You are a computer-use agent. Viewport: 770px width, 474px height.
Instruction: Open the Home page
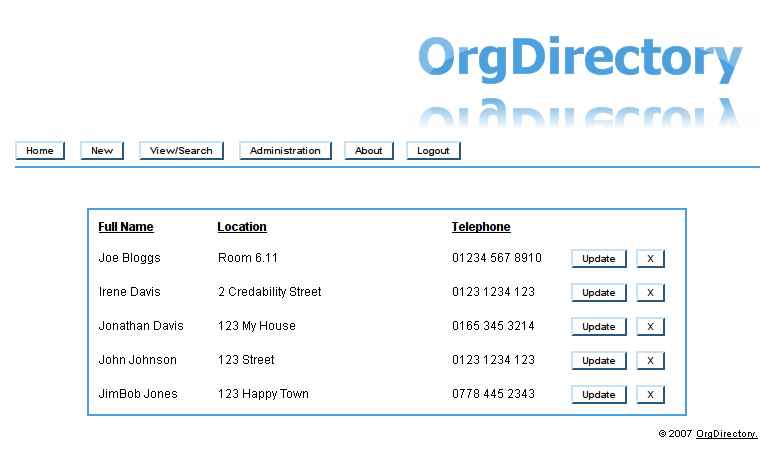click(40, 151)
